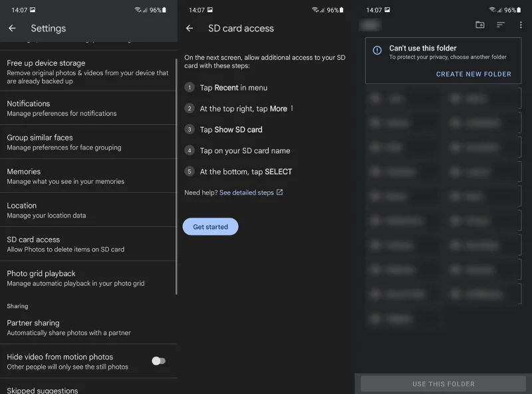This screenshot has width=532, height=394.
Task: Tap the external link icon after detailed steps
Action: click(x=279, y=192)
